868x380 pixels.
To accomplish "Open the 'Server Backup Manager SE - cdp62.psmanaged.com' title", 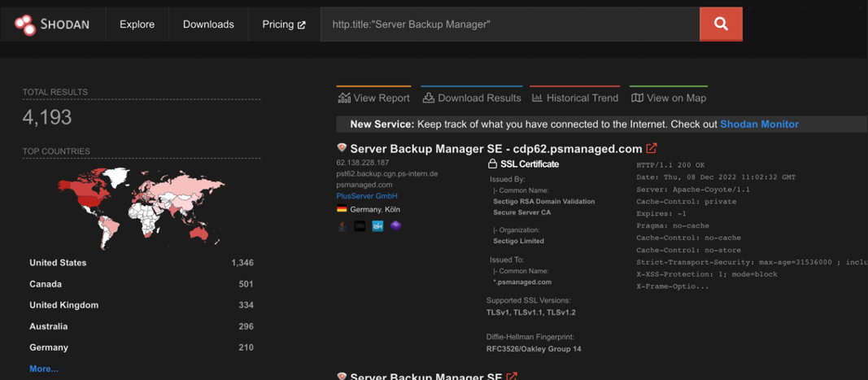I will [496, 148].
